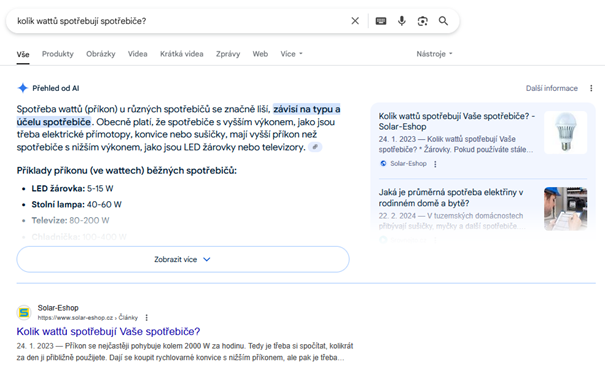This screenshot has width=605, height=370.
Task: Click the Solar-Eshop result favicon
Action: tap(24, 313)
